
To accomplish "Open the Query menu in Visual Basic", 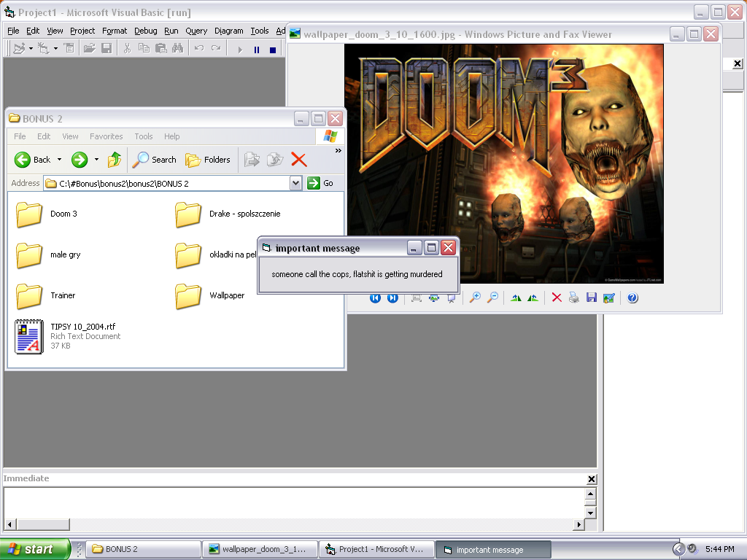I will (x=196, y=31).
